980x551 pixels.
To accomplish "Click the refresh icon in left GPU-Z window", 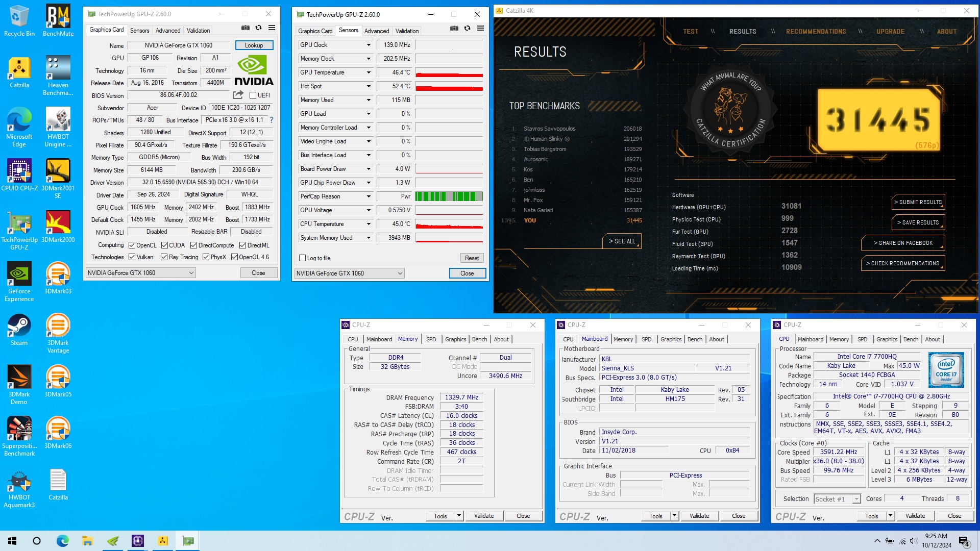I will pyautogui.click(x=259, y=28).
